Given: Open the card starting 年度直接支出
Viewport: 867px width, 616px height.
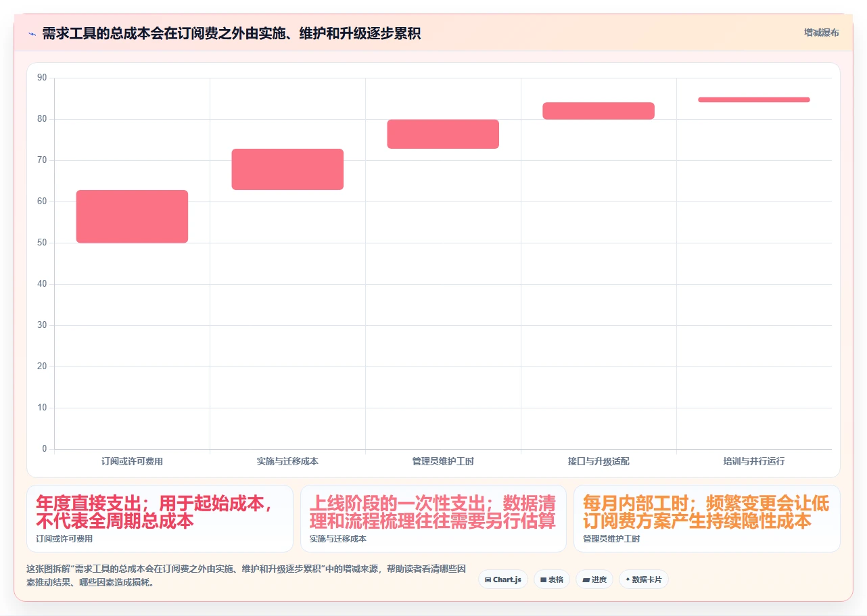Looking at the screenshot, I should click(160, 519).
